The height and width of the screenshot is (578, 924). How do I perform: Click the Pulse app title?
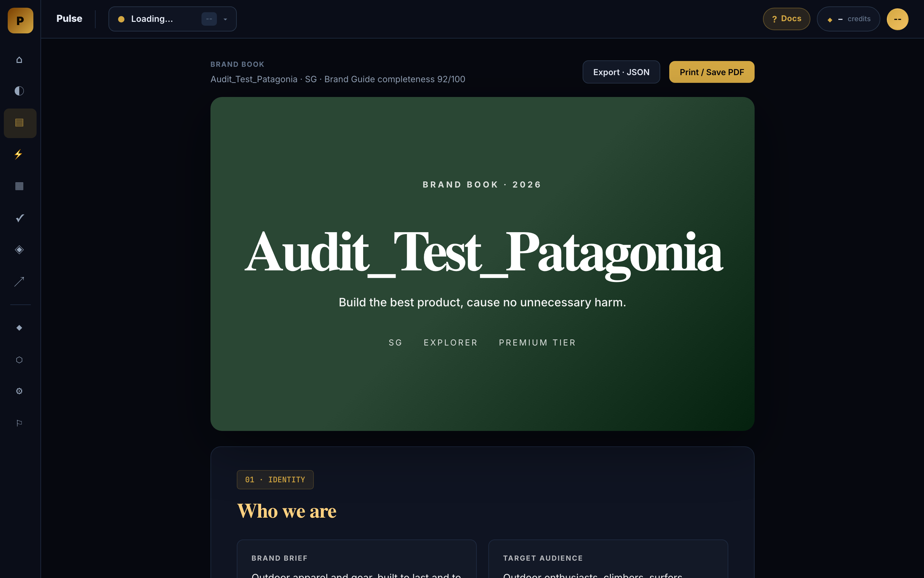(x=69, y=18)
